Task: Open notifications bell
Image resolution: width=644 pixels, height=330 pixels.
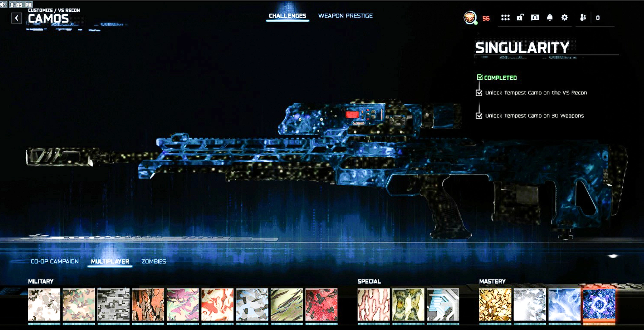Action: coord(550,17)
